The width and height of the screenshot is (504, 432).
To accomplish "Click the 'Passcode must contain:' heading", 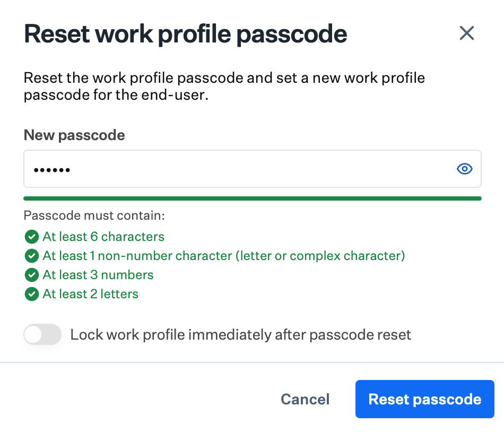I will point(94,217).
